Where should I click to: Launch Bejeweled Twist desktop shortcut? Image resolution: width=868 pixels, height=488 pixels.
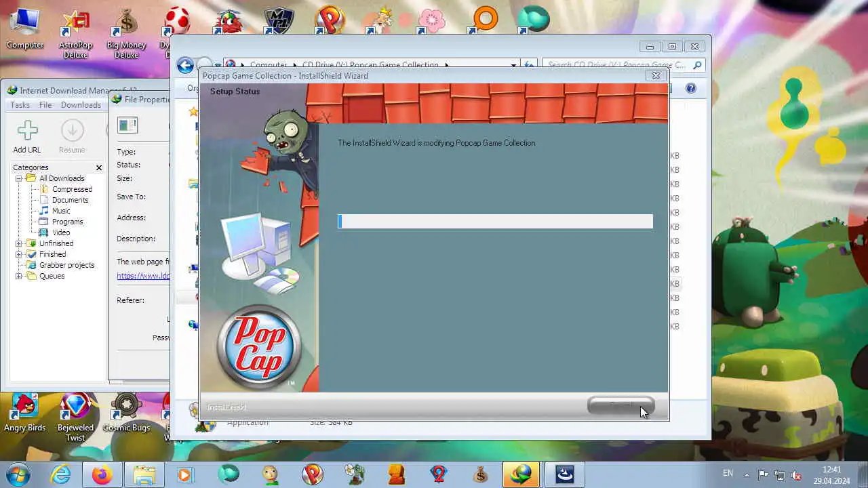[x=75, y=418]
